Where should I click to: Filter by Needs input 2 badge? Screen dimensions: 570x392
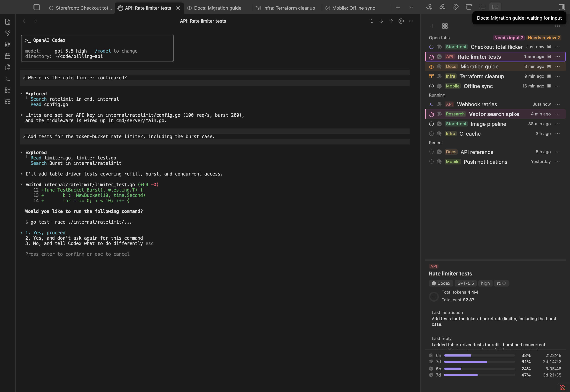509,38
